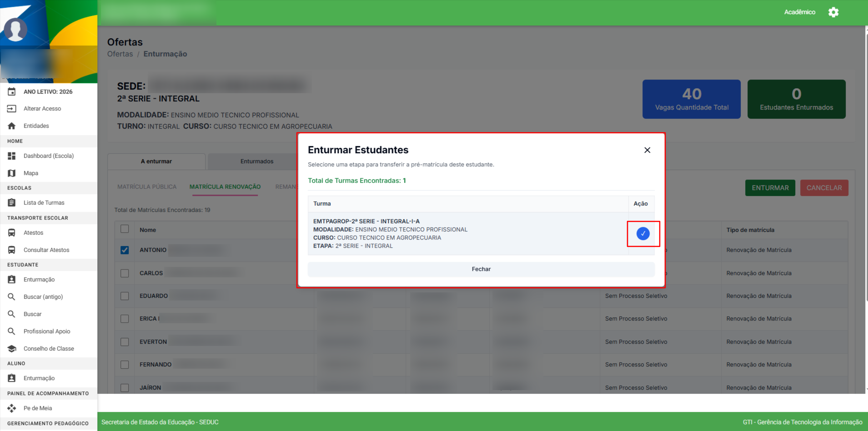Uncheck the ANTONIO row checkbox
Image resolution: width=868 pixels, height=431 pixels.
tap(125, 250)
